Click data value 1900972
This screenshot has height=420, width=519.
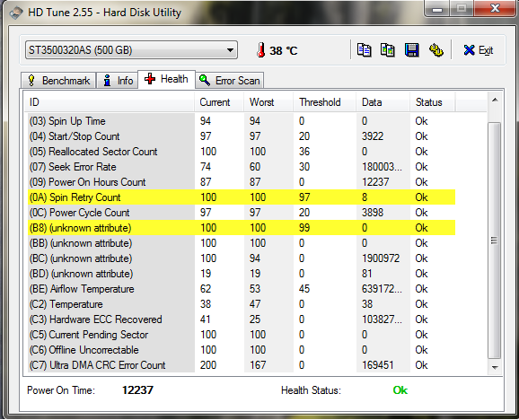(x=381, y=258)
